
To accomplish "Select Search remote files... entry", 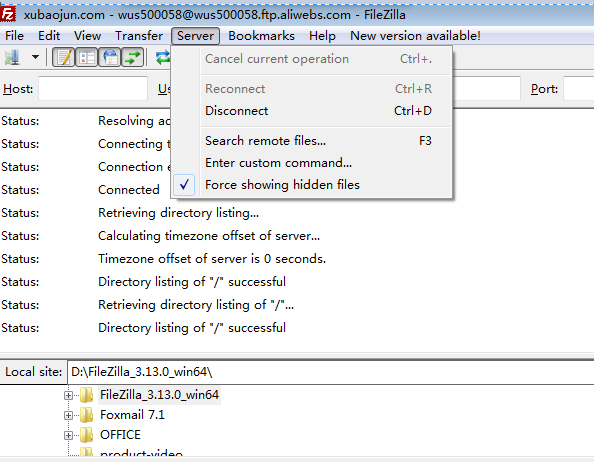I will (x=311, y=141).
